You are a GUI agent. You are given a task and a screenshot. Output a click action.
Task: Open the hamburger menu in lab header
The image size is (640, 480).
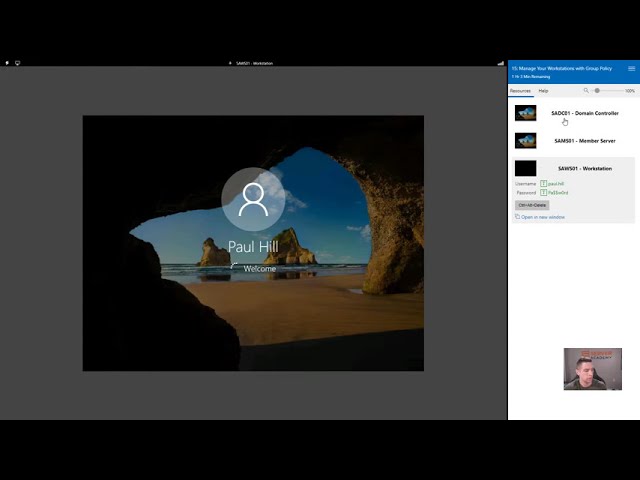[x=631, y=69]
